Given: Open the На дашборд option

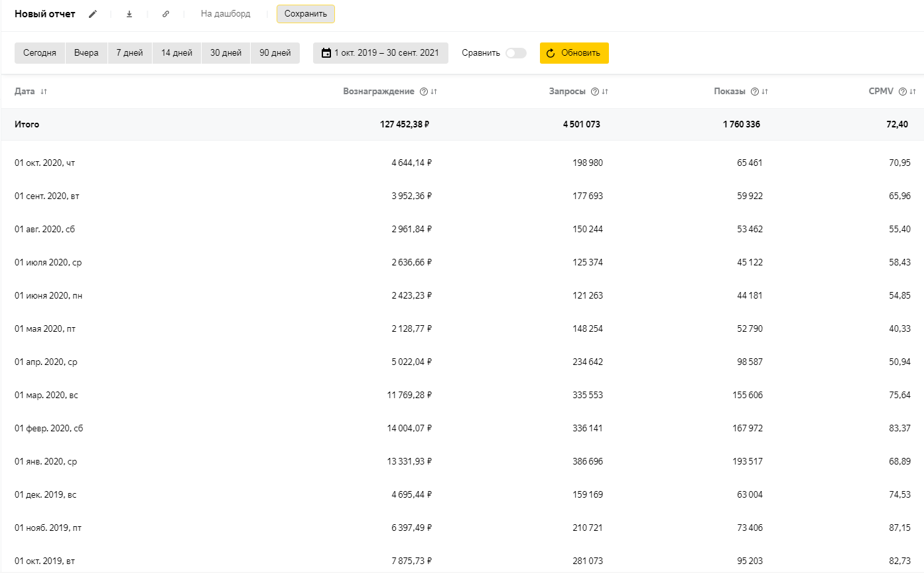Looking at the screenshot, I should 226,14.
